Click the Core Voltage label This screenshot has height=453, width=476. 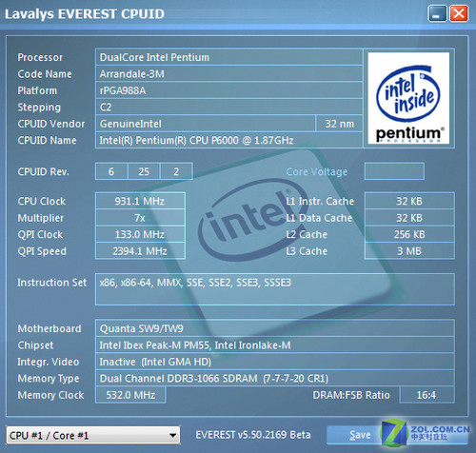(x=317, y=171)
